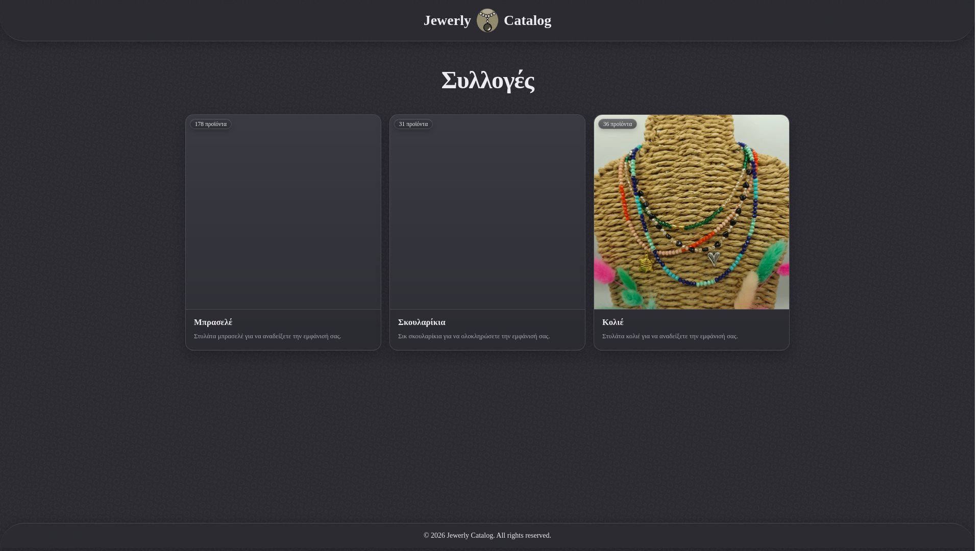Click the © 2026 Jewerly Catalog footer text

(x=487, y=535)
